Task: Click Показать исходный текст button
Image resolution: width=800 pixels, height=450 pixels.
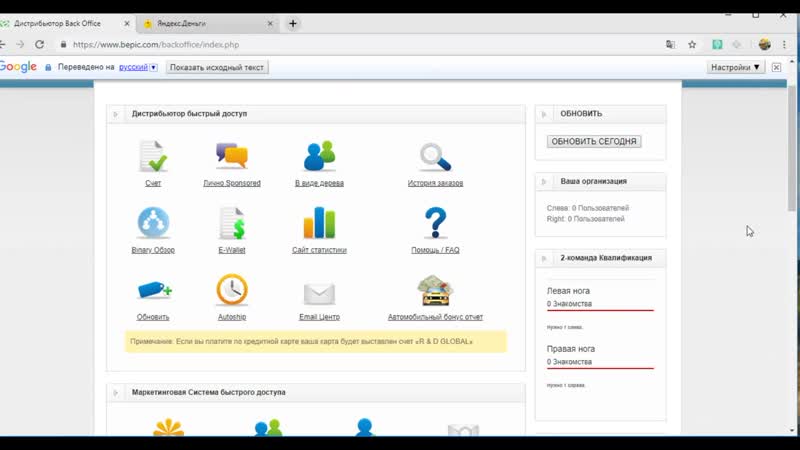Action: tap(216, 67)
